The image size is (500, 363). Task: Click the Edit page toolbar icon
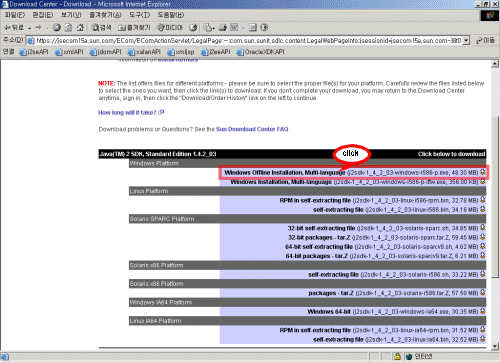(x=234, y=28)
